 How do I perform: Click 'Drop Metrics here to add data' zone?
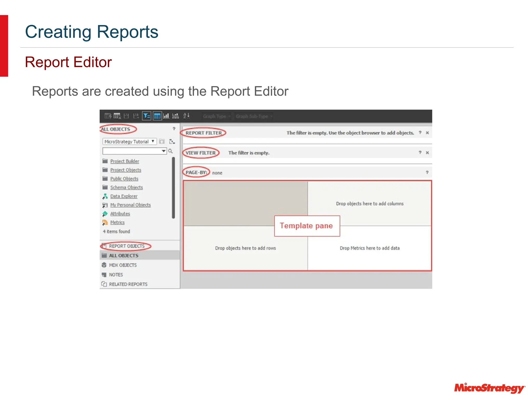pos(370,248)
